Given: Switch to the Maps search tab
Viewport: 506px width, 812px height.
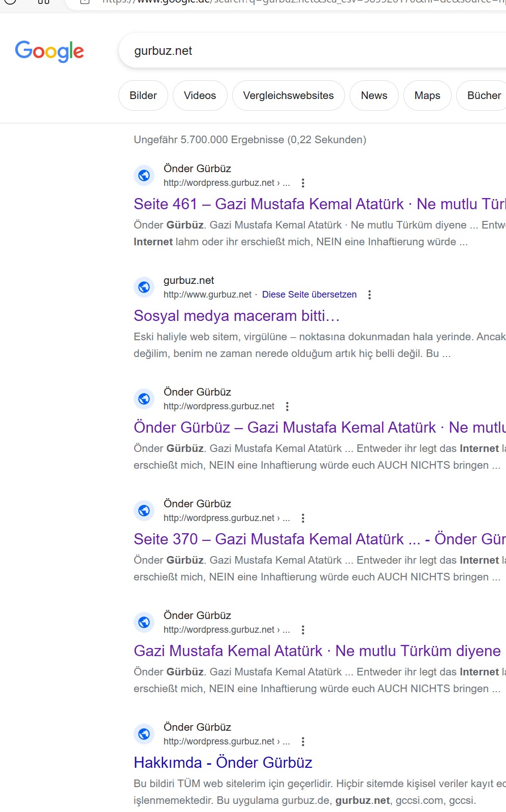Looking at the screenshot, I should tap(427, 95).
